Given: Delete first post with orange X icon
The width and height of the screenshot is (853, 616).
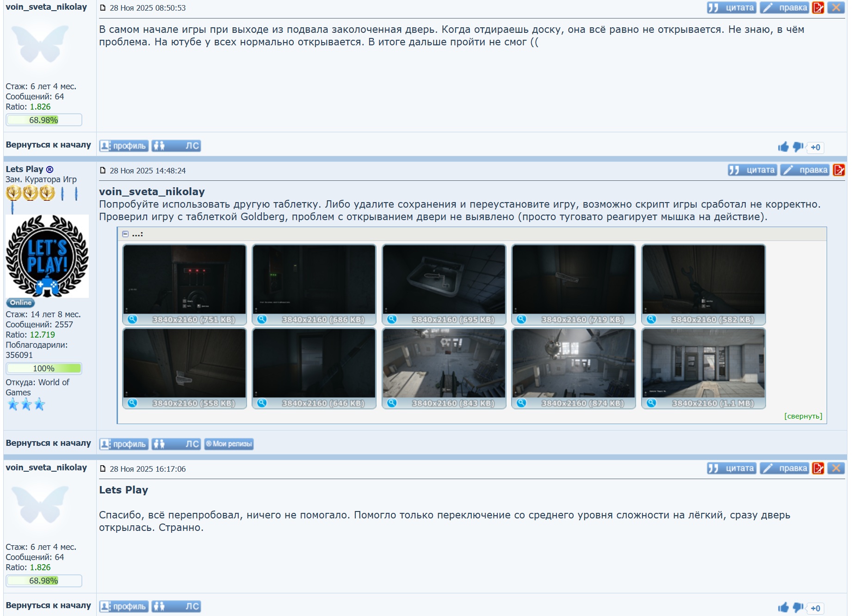Looking at the screenshot, I should (x=836, y=8).
